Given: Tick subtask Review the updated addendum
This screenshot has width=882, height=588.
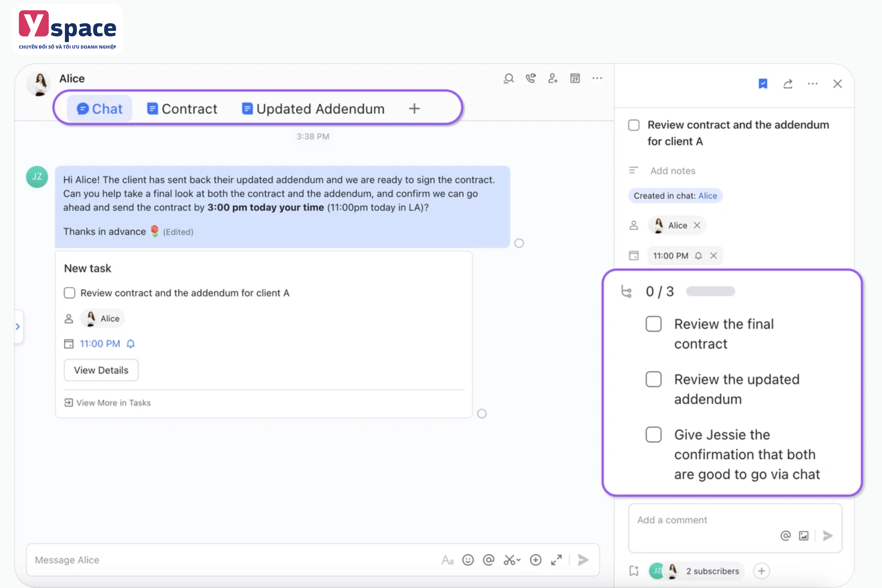Looking at the screenshot, I should click(x=654, y=379).
